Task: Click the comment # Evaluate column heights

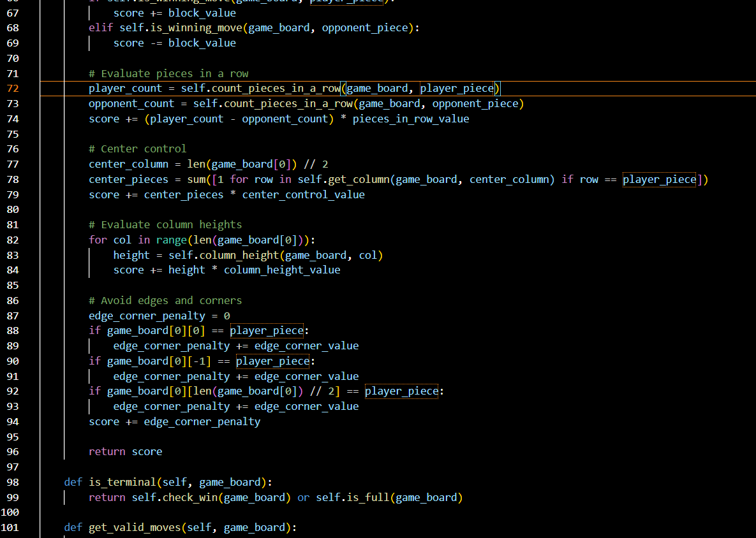Action: click(163, 224)
